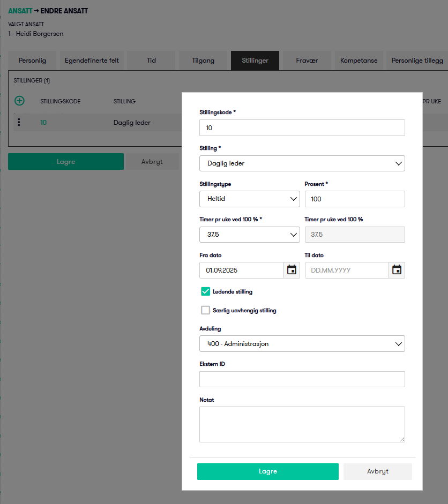Expand the Stilling dropdown showing Daglig leder
Image resolution: width=448 pixels, height=504 pixels.
[x=302, y=163]
